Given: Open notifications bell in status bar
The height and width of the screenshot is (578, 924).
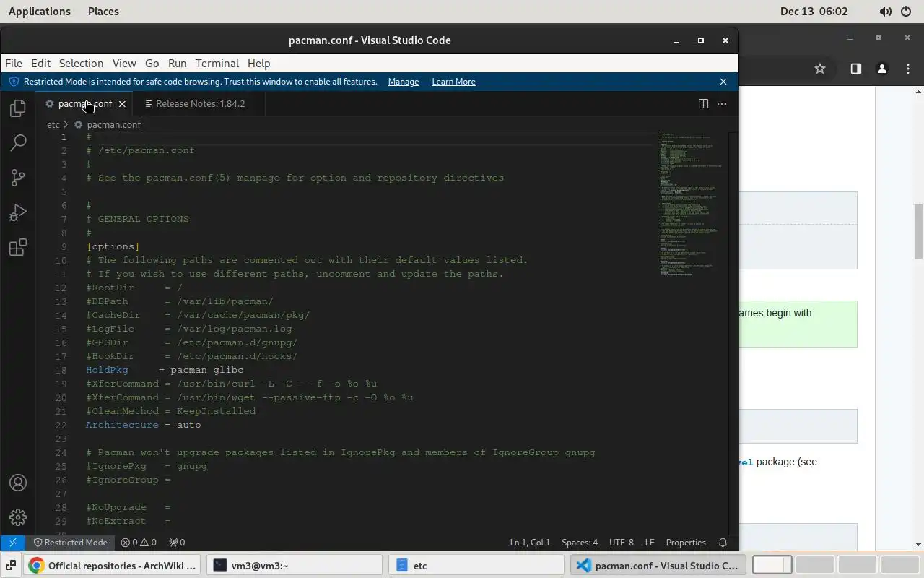Looking at the screenshot, I should coord(723,543).
